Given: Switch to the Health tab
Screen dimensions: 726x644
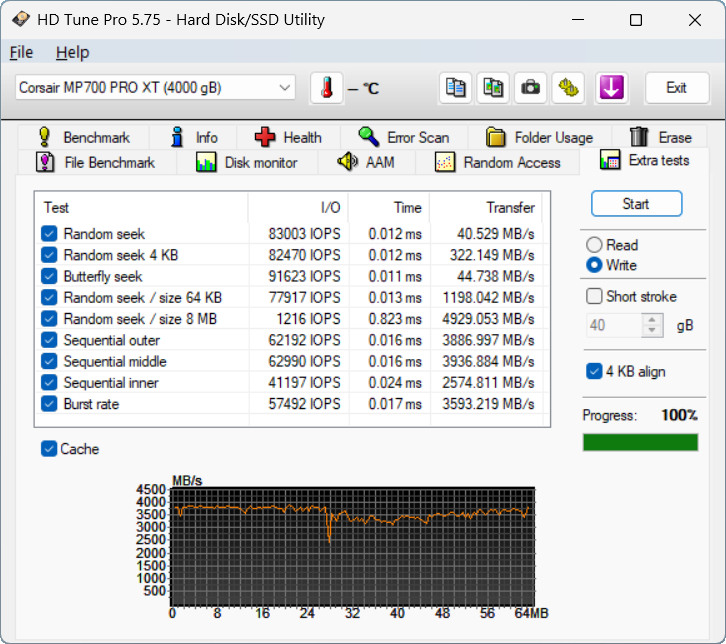Looking at the screenshot, I should pyautogui.click(x=288, y=138).
